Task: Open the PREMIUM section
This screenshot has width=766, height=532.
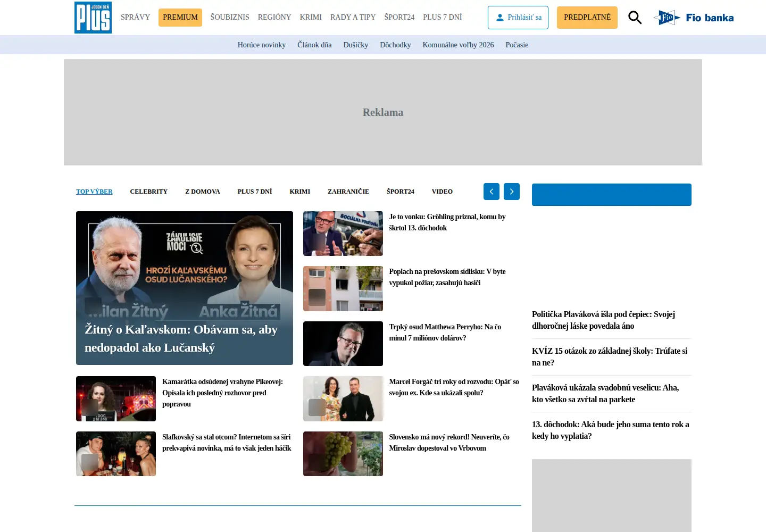Action: 180,18
